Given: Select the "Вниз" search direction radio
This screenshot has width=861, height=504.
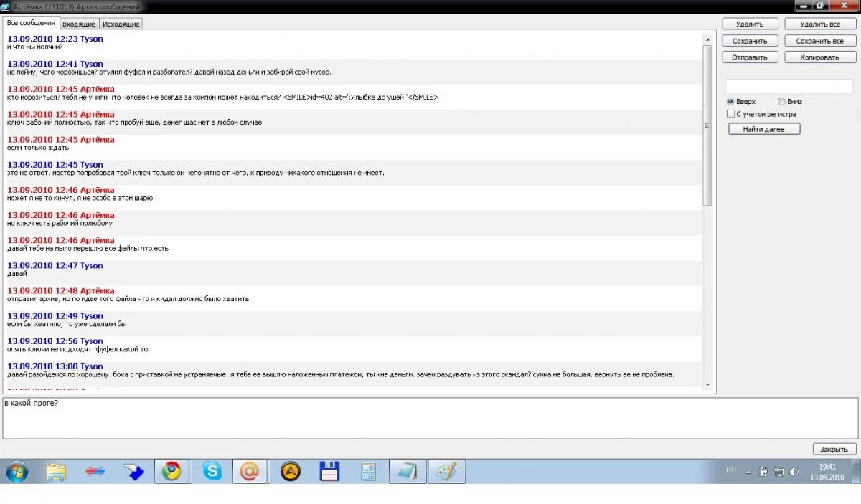Looking at the screenshot, I should tap(781, 102).
